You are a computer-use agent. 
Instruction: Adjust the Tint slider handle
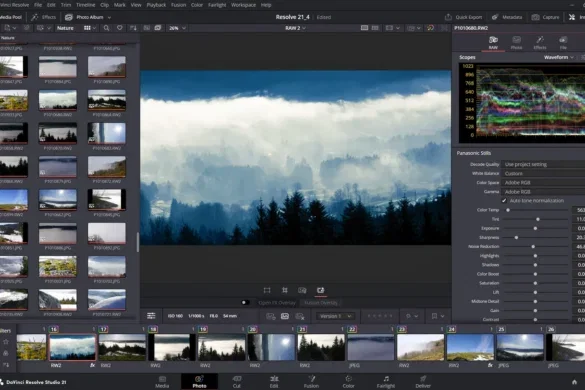[x=538, y=219]
